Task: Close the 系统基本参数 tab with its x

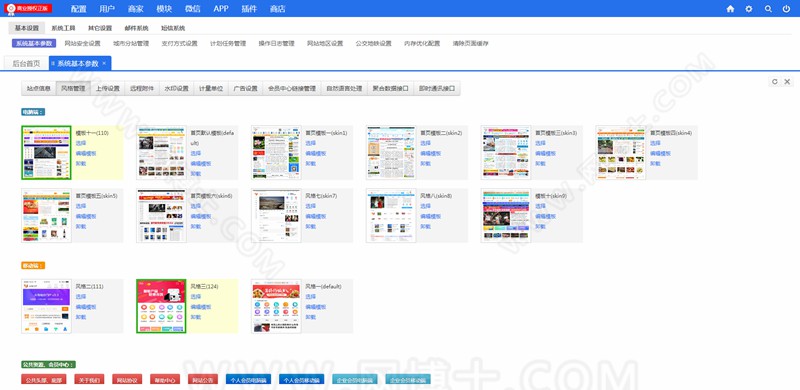Action: click(x=104, y=63)
